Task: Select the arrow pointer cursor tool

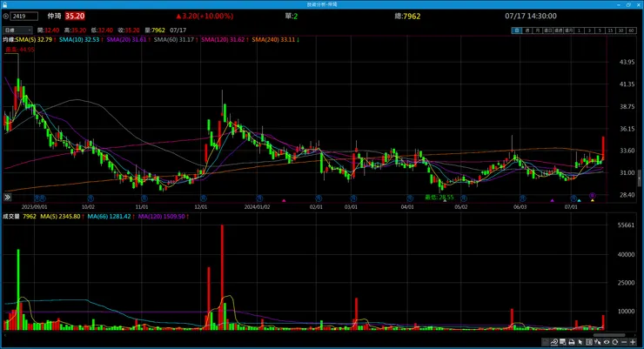Action: pyautogui.click(x=580, y=342)
